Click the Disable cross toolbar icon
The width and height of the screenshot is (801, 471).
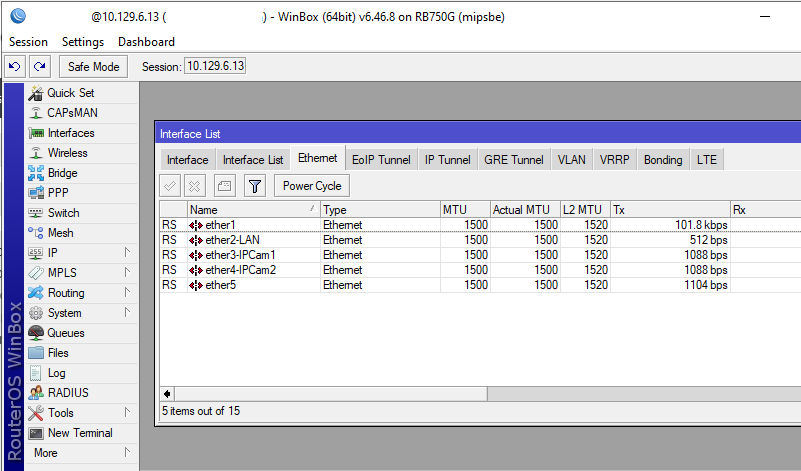195,186
